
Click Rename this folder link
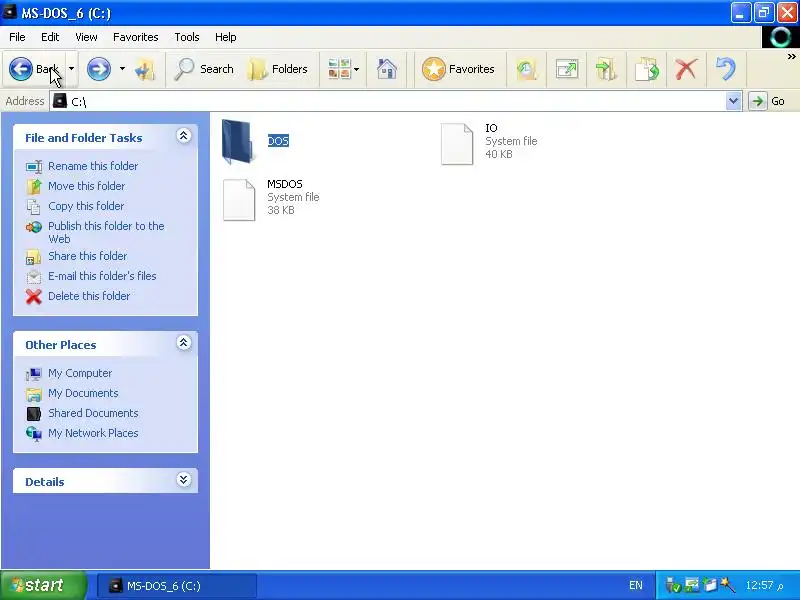click(x=93, y=166)
